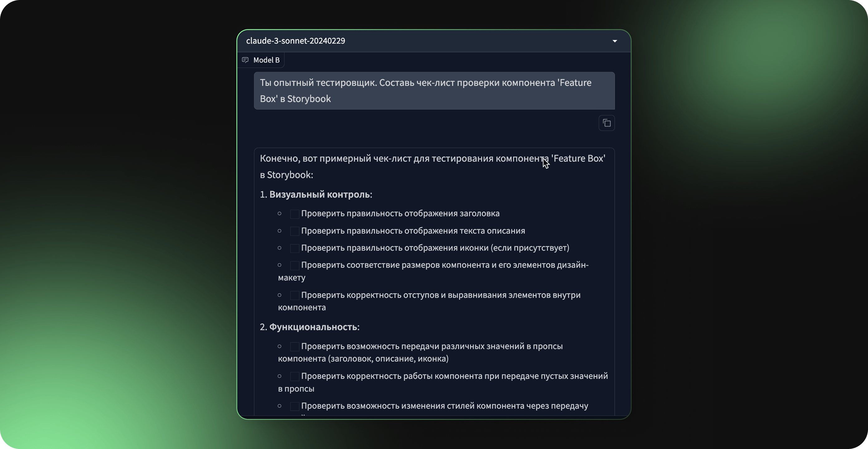The height and width of the screenshot is (449, 868).
Task: Click the user prompt 'Ты опытный тестировщик'
Action: tap(434, 91)
